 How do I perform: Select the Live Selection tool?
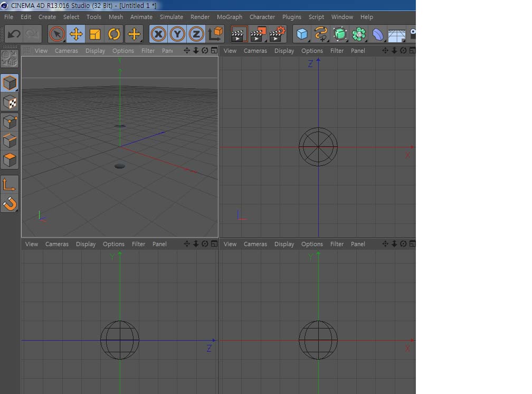pyautogui.click(x=57, y=34)
